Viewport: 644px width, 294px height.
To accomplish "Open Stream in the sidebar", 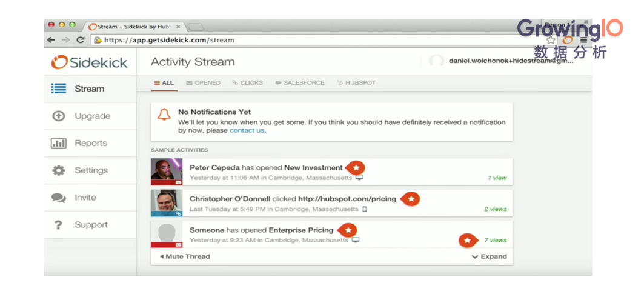I will (x=90, y=89).
